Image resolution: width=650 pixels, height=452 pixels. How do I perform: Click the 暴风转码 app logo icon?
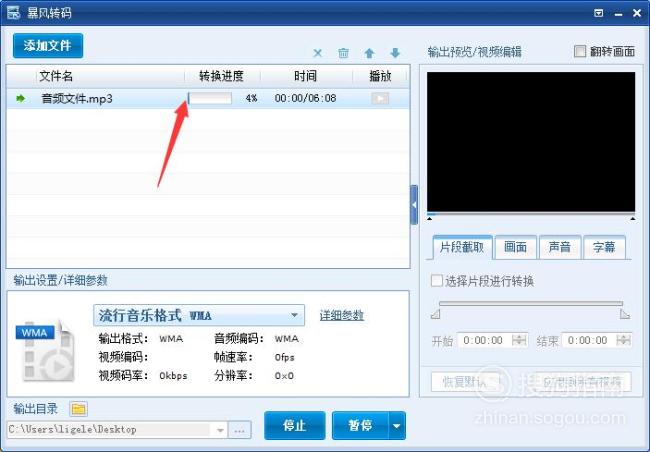(13, 12)
